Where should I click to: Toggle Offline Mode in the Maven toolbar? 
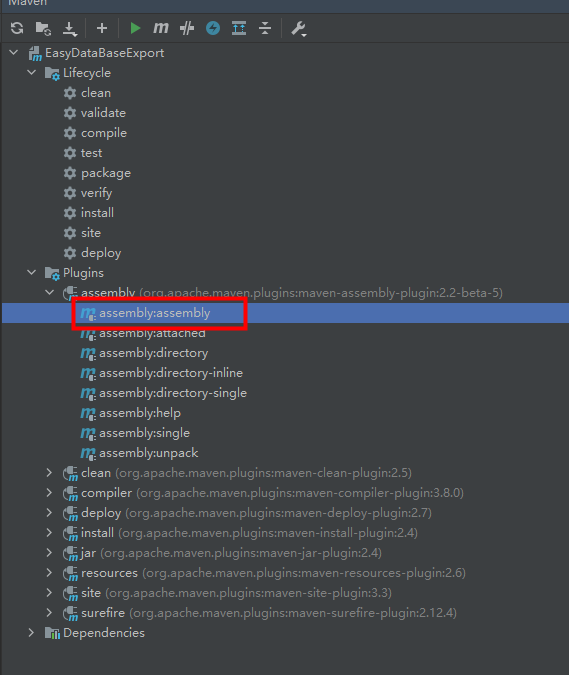187,28
